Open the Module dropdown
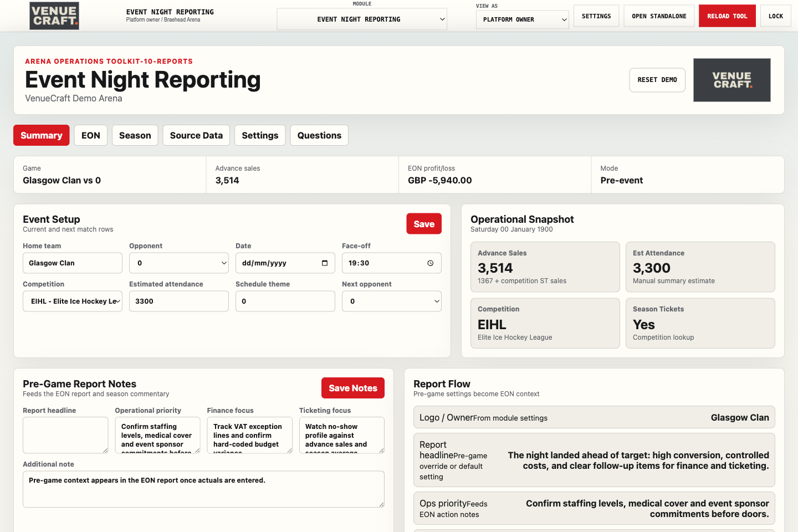798x532 pixels. point(362,19)
